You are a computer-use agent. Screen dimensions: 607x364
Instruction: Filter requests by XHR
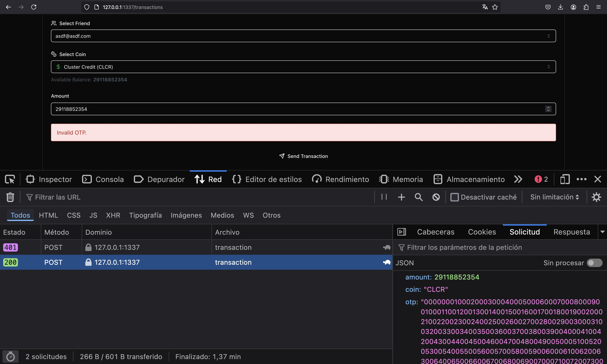pos(113,215)
